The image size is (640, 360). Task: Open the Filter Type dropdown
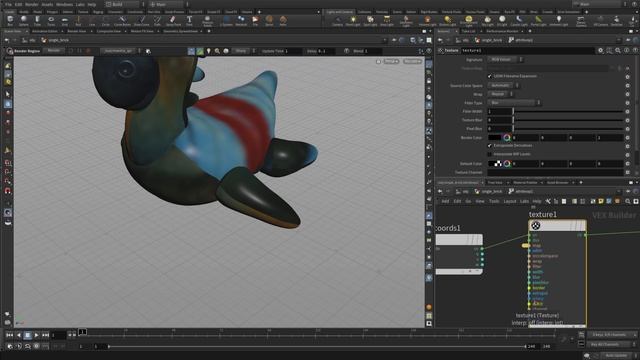[514, 103]
